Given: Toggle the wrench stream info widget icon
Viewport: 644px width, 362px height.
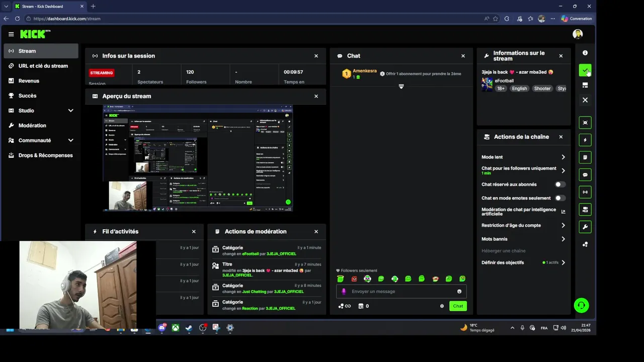Looking at the screenshot, I should [585, 227].
